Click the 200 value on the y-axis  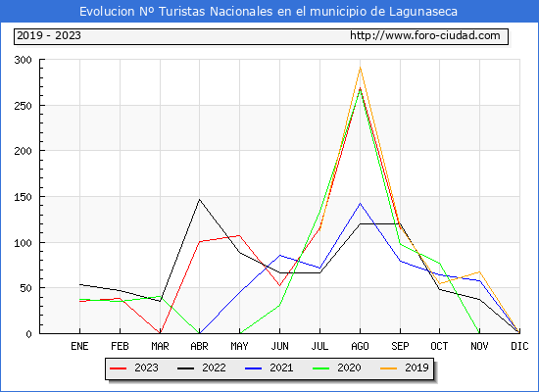(x=24, y=151)
